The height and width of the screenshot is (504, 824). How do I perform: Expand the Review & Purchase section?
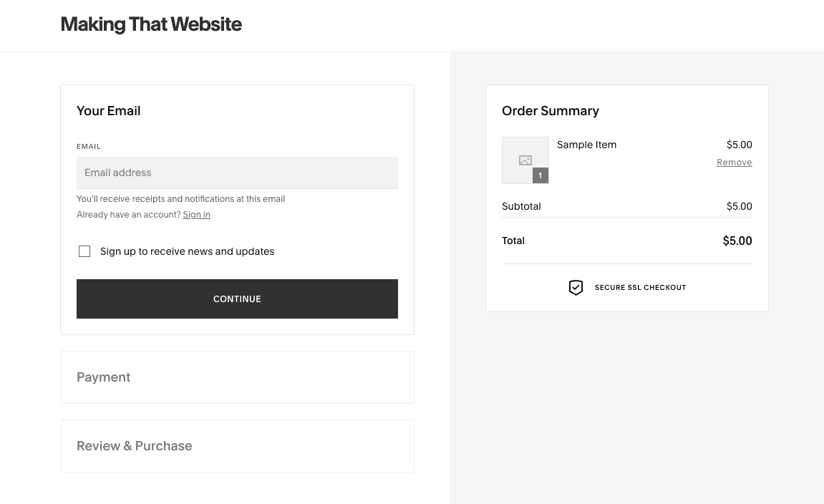(135, 445)
